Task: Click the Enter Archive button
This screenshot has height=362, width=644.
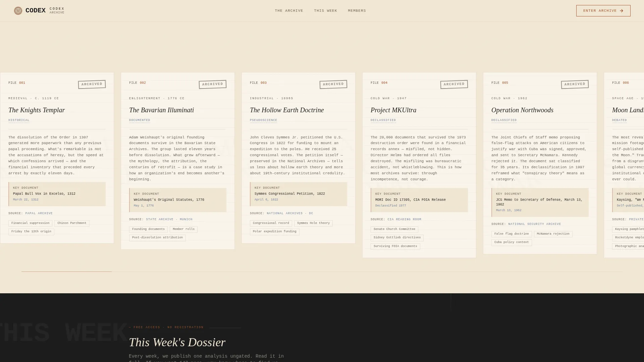Action: tap(603, 11)
